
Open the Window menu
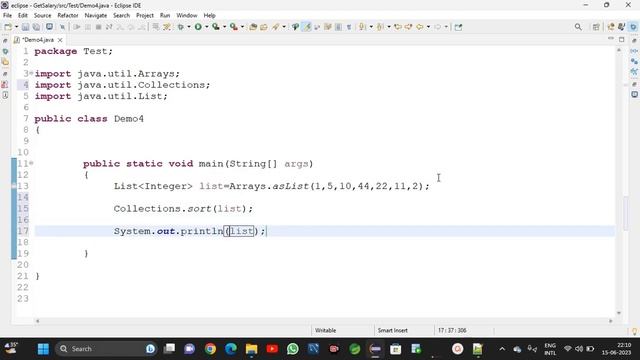click(x=187, y=16)
